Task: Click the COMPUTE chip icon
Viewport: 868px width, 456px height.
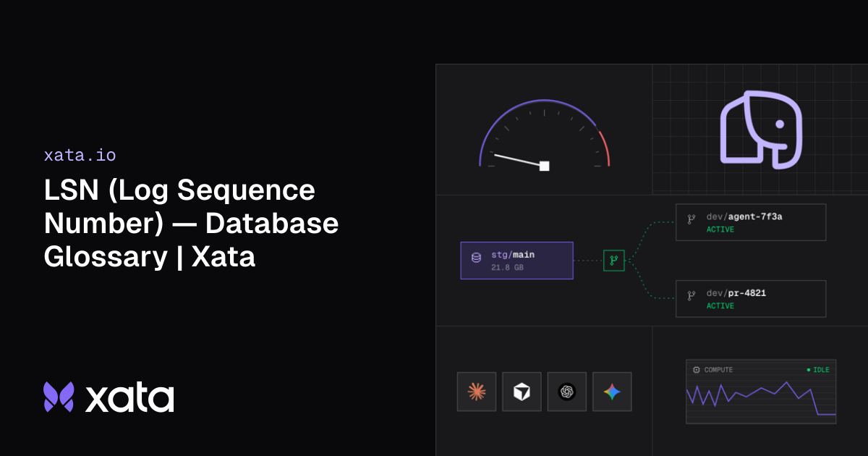Action: tap(697, 370)
